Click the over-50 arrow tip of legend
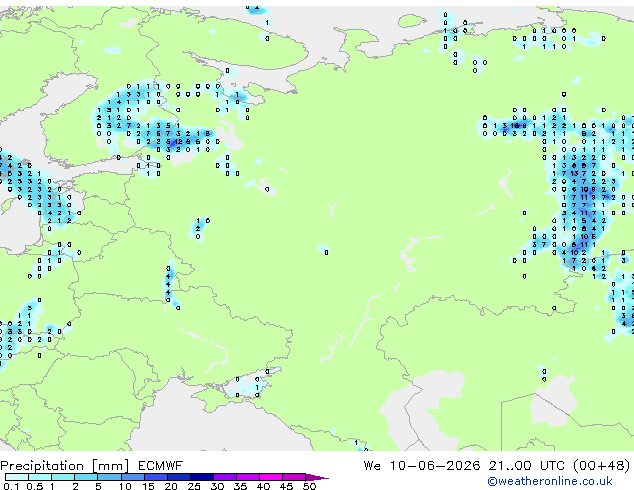Image resolution: width=634 pixels, height=490 pixels. tap(317, 477)
